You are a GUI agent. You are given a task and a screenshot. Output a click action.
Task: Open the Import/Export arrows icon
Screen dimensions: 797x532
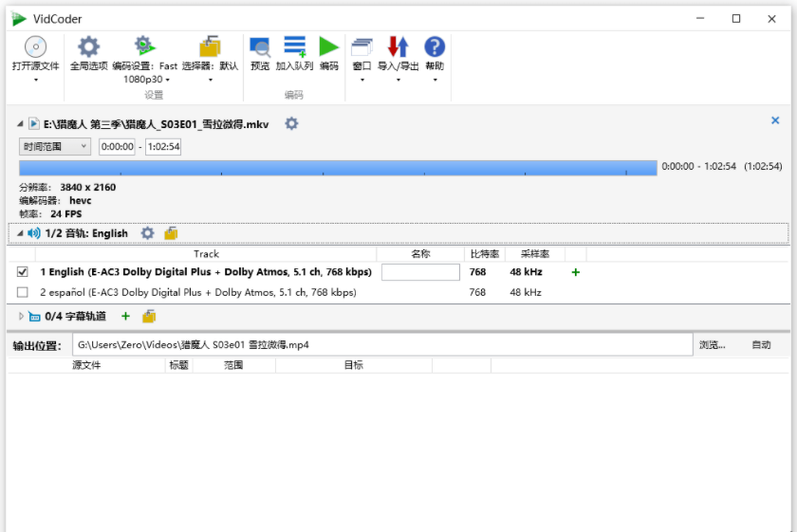(398, 46)
